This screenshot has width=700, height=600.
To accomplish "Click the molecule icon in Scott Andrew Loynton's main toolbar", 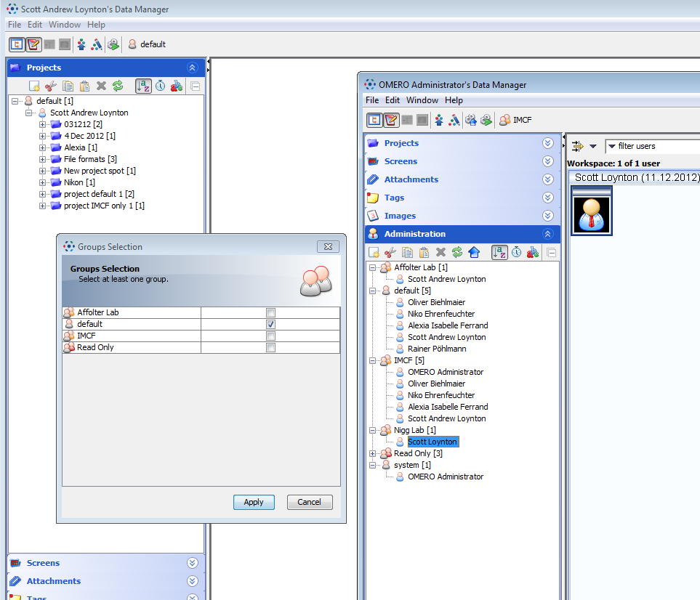I will coord(97,44).
